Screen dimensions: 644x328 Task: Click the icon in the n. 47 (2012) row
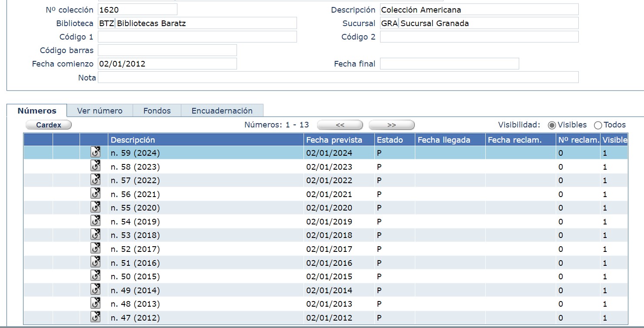(x=95, y=317)
